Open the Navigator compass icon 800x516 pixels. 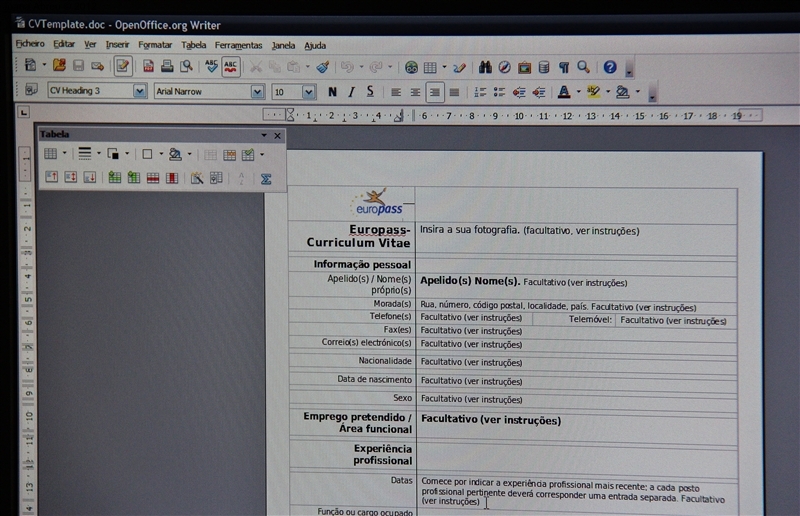click(505, 67)
